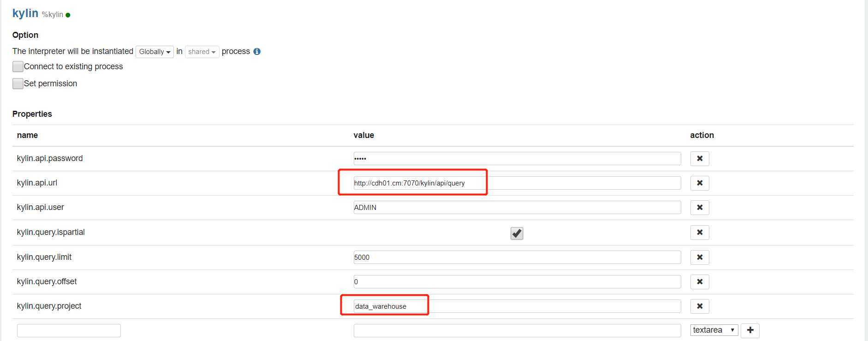Viewport: 868px width, 341px height.
Task: Select the kylin.api.url name text
Action: click(37, 183)
